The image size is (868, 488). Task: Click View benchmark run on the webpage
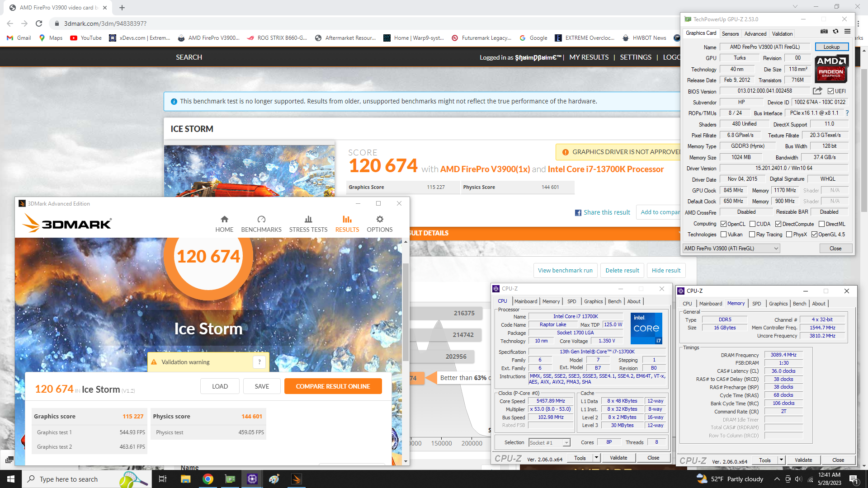(565, 270)
